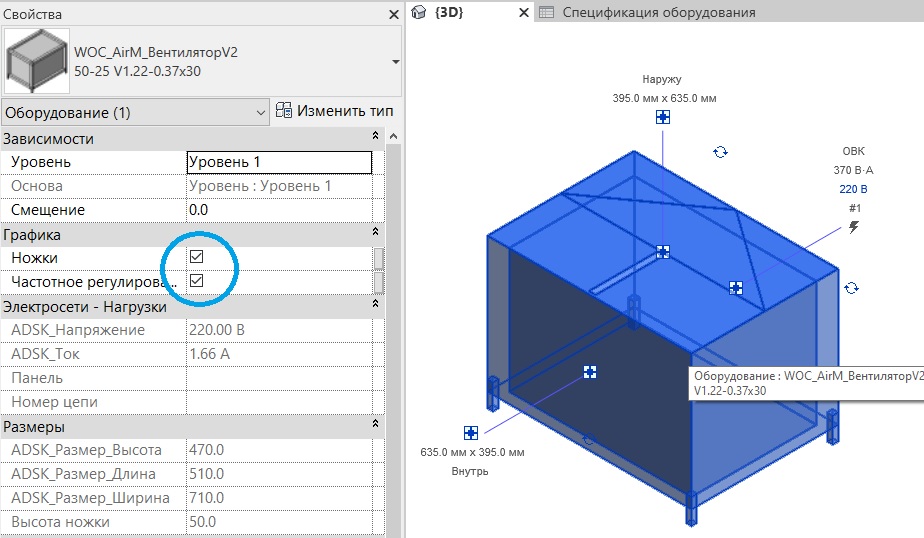Click the Смещение value field

(279, 210)
